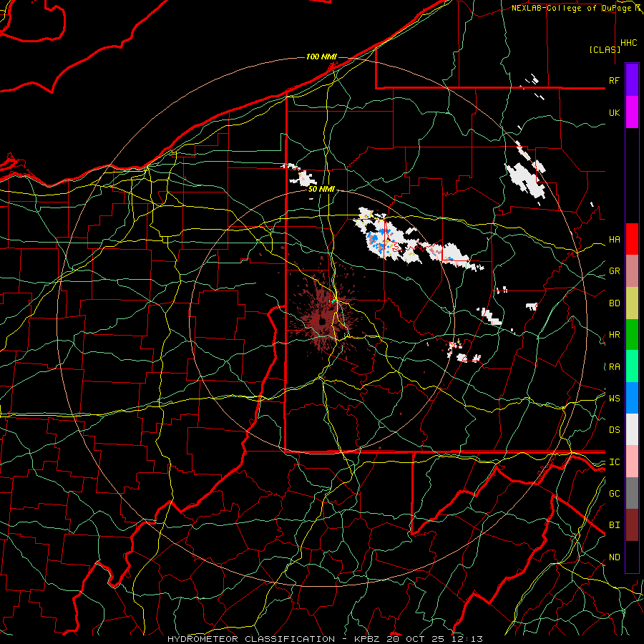This screenshot has width=644, height=644.
Task: Click the IC legend label text
Action: (x=614, y=462)
